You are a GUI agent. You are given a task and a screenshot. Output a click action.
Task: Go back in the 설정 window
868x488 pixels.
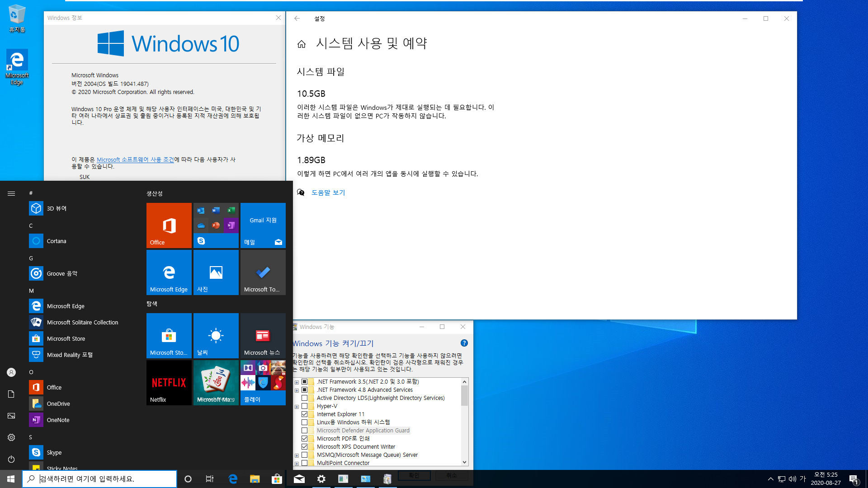(297, 19)
